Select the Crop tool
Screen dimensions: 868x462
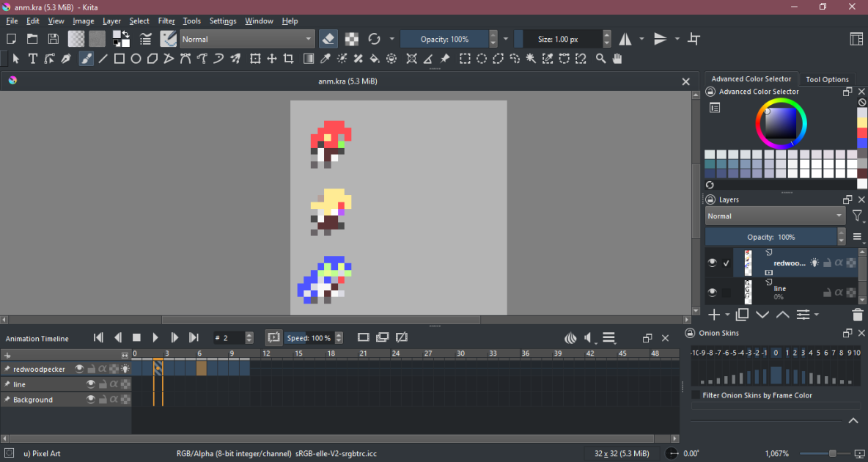coord(288,59)
